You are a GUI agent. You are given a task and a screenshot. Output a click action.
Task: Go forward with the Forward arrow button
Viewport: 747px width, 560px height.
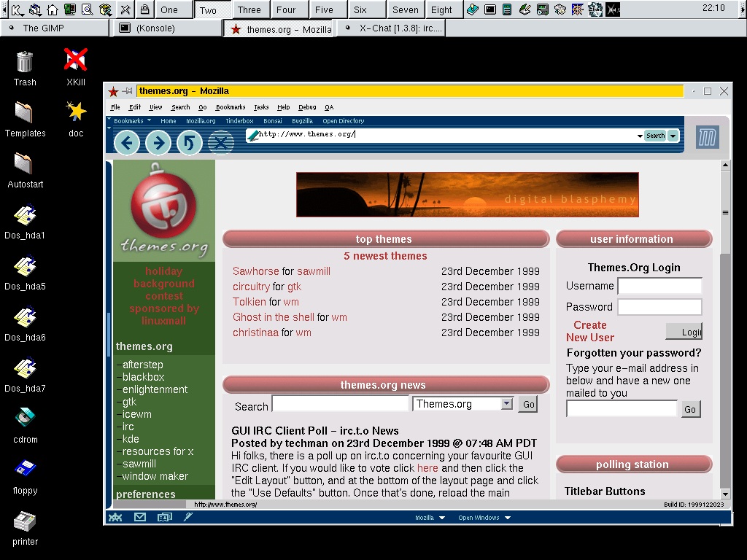click(158, 142)
